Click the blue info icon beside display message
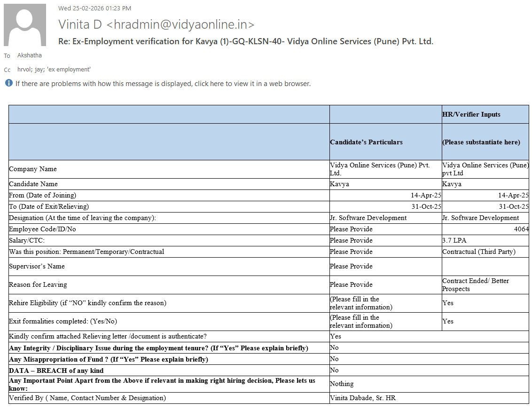The width and height of the screenshot is (532, 410). (x=9, y=83)
